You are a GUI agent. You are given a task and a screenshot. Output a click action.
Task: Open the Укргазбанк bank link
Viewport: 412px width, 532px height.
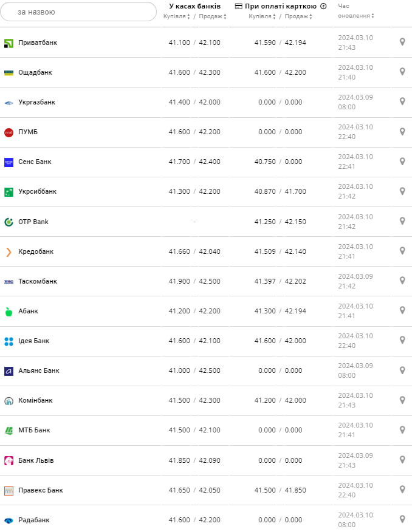[x=36, y=102]
